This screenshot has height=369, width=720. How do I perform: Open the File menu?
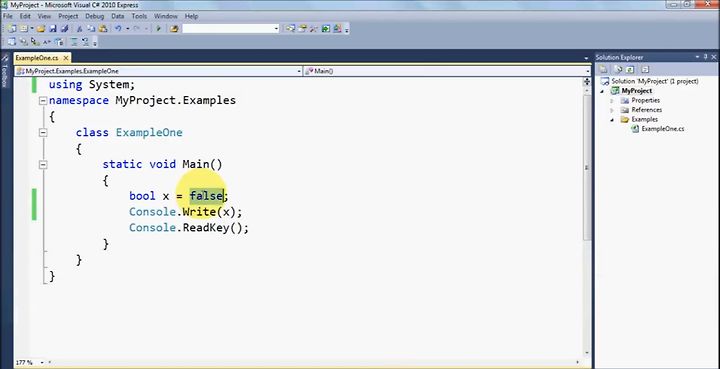tap(8, 16)
